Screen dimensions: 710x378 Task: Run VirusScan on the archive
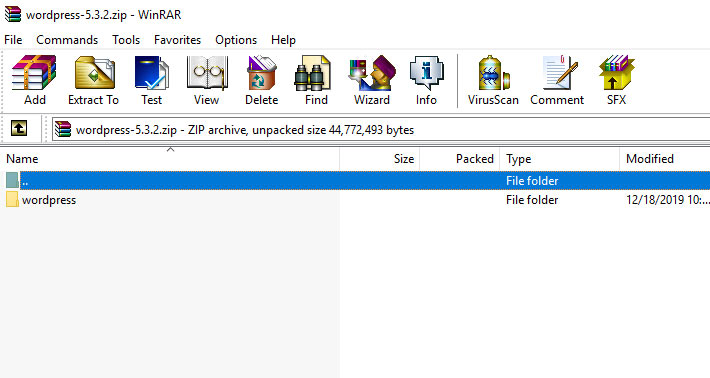coord(493,81)
